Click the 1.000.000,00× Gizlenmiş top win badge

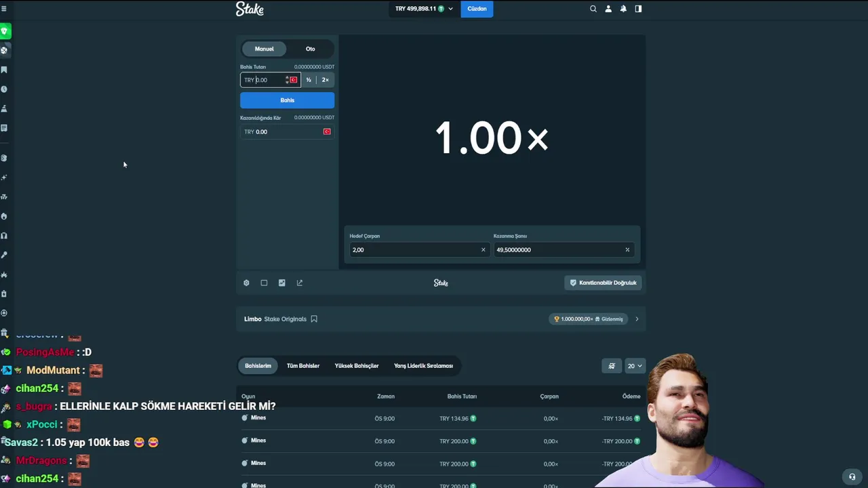[589, 319]
